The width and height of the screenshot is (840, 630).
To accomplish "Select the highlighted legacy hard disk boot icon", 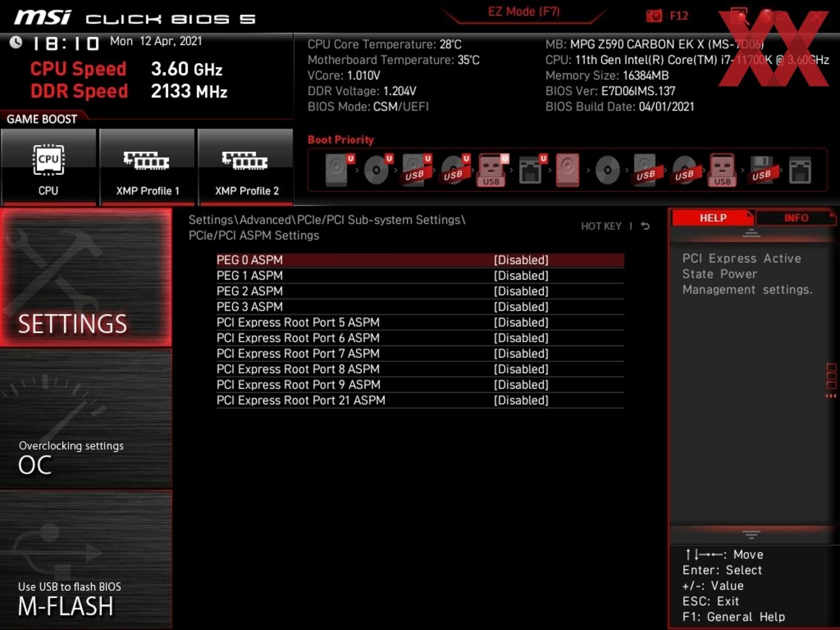I will (568, 170).
